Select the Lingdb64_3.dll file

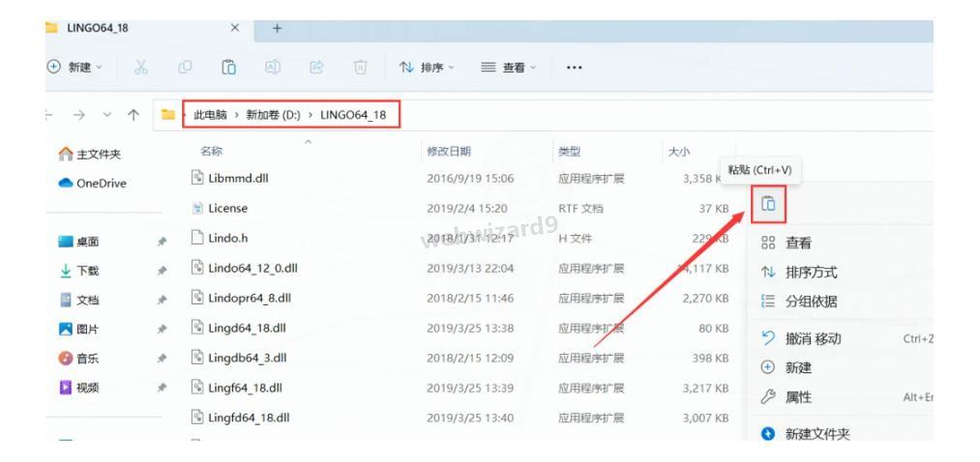pos(247,359)
